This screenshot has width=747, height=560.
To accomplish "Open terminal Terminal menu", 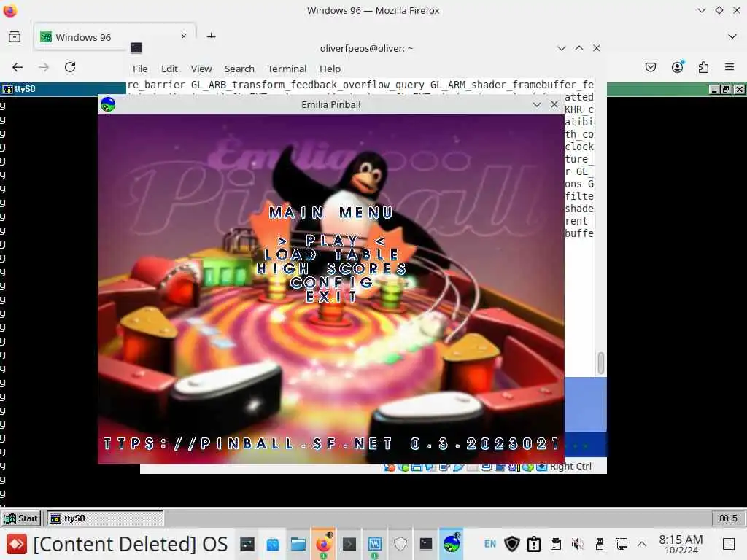I will (287, 69).
